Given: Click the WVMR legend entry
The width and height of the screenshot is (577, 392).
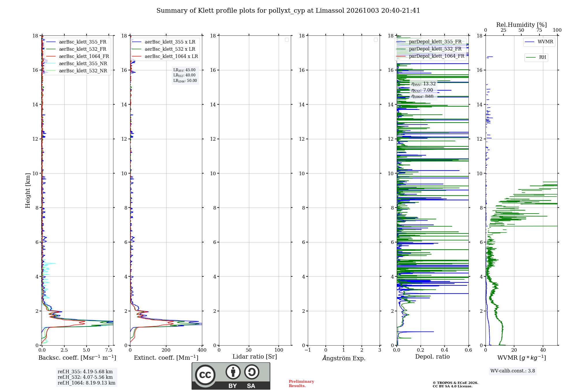Looking at the screenshot, I should coord(539,42).
